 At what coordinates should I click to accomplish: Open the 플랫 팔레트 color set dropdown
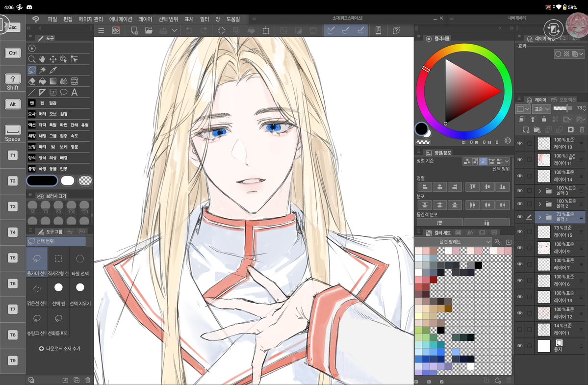[453, 242]
